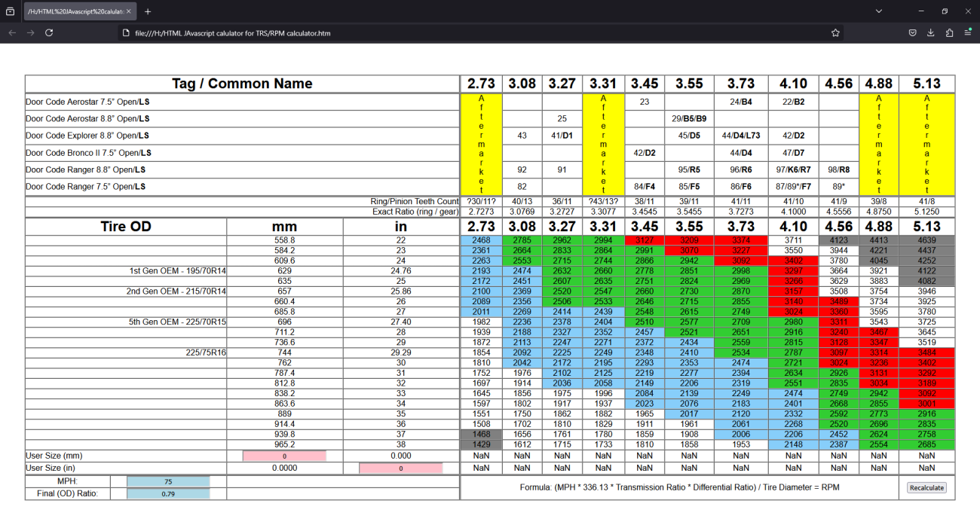Click the Door Code Ranger 8.8" Open/LS row
The height and width of the screenshot is (531, 980).
click(x=242, y=169)
